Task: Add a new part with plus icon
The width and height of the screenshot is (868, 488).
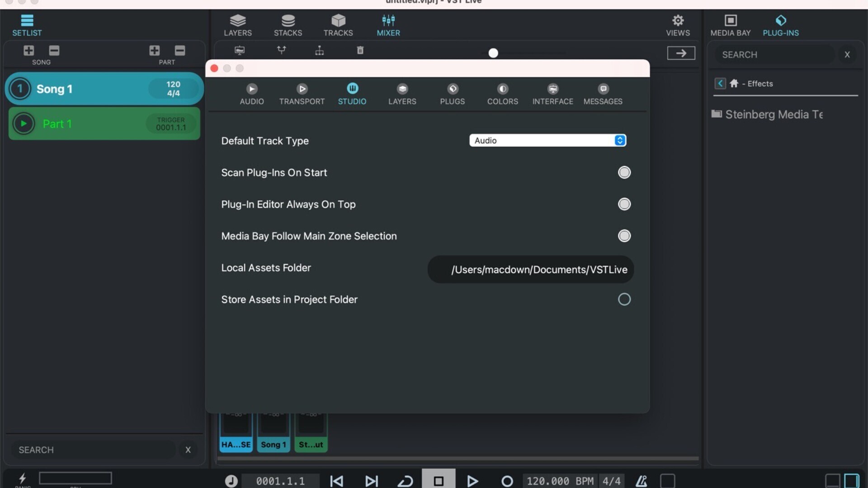Action: click(154, 50)
